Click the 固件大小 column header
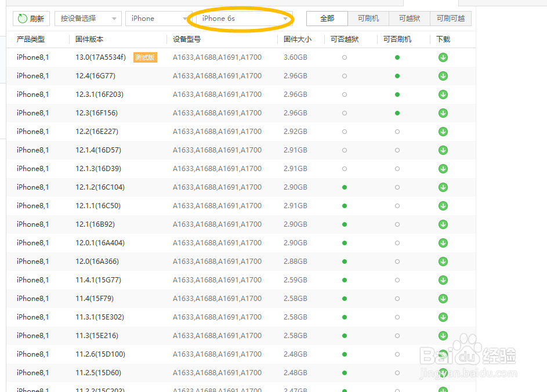 298,39
